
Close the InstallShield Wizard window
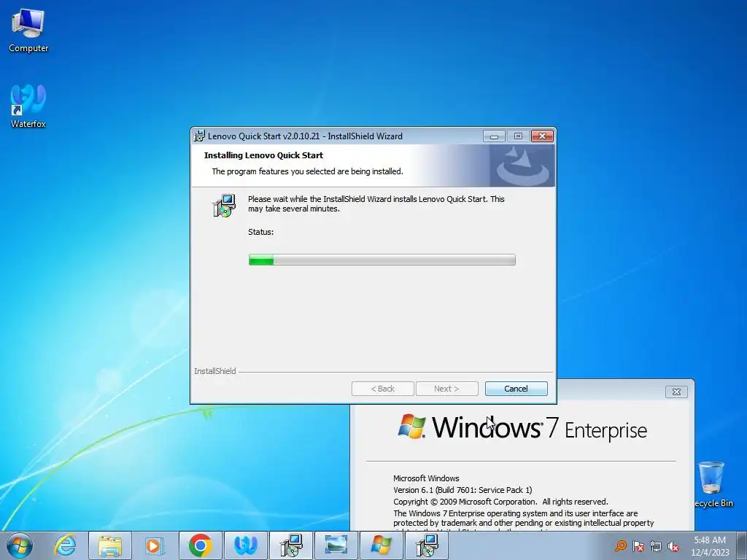point(542,136)
